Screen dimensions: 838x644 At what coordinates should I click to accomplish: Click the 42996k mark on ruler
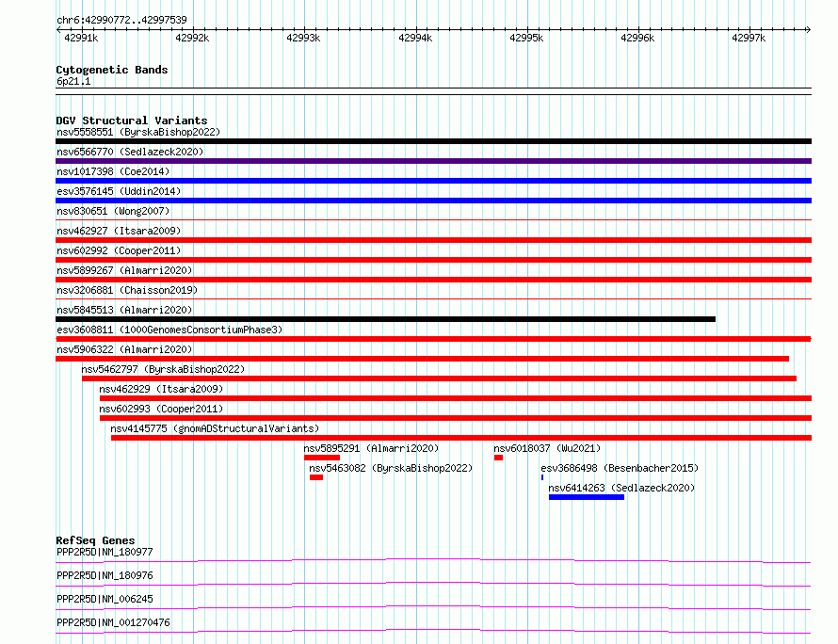pos(637,38)
